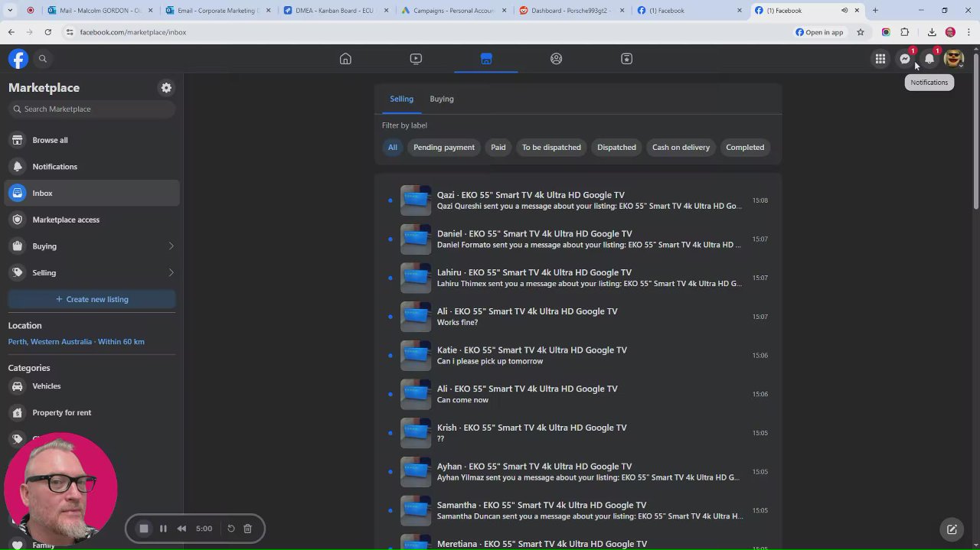
Task: Click the rewind recording button
Action: point(181,529)
